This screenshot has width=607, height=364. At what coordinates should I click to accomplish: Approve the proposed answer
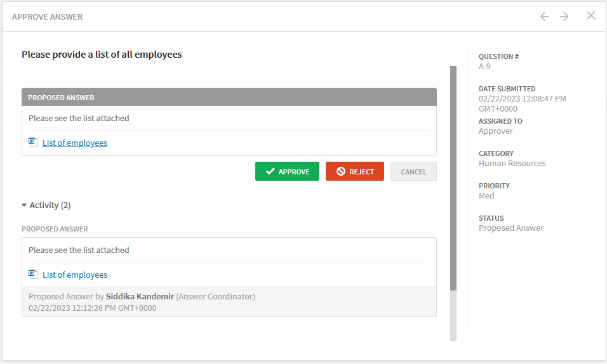tap(287, 171)
